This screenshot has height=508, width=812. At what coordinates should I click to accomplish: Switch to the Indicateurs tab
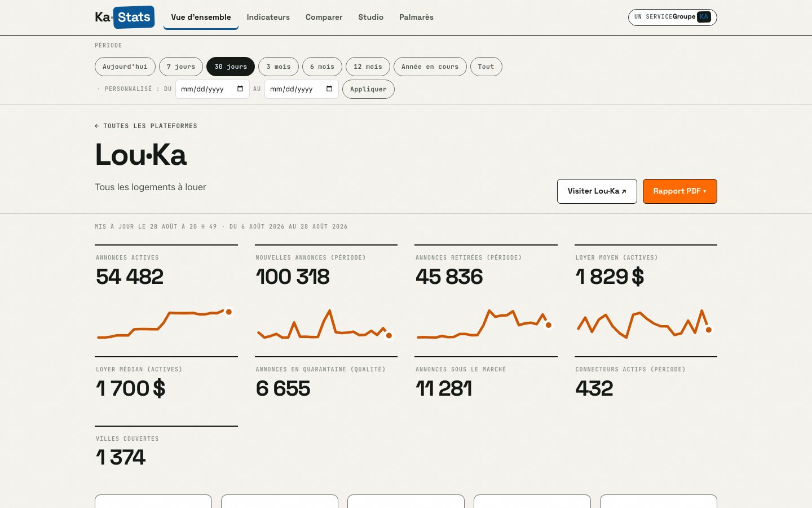[x=268, y=17]
